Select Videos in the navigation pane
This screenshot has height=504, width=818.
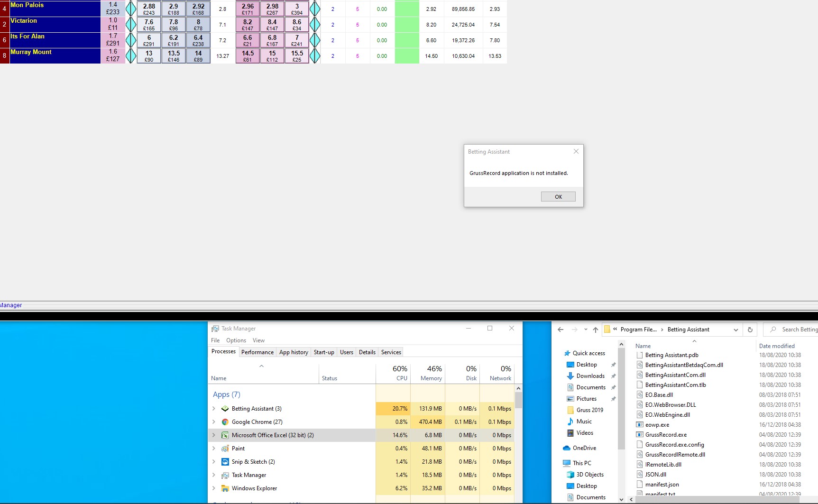coord(585,433)
